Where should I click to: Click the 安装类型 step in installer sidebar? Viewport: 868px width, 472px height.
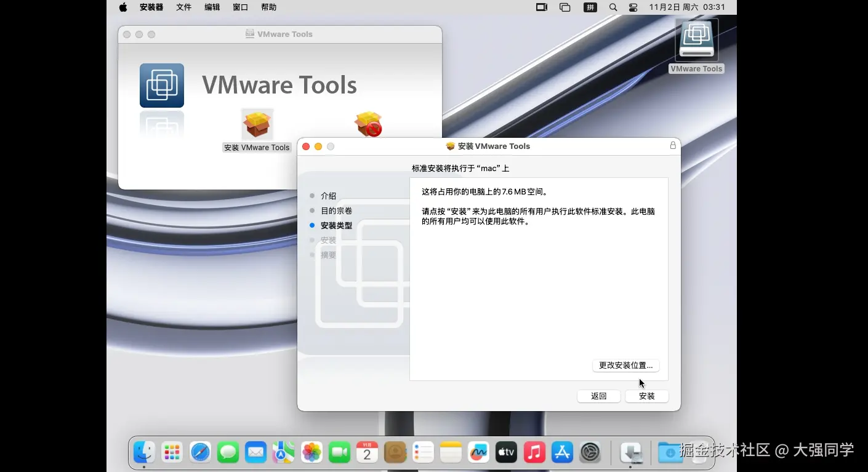[336, 225]
